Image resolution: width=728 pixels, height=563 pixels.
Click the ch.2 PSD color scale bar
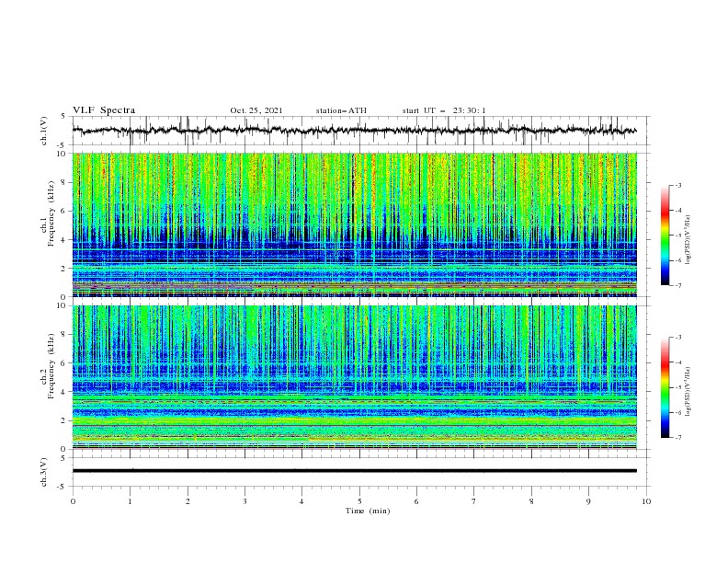[x=665, y=387]
